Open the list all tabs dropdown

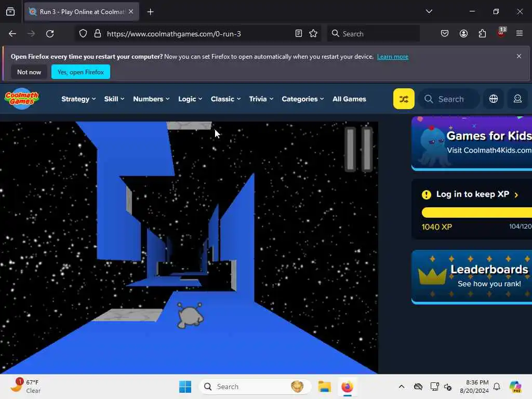pos(429,11)
